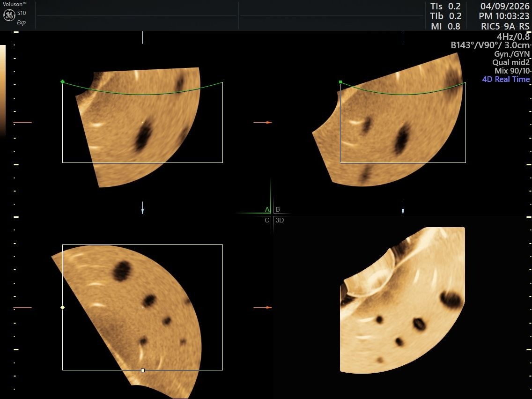Select the C quadrant label
The height and width of the screenshot is (399, 532).
coord(267,220)
